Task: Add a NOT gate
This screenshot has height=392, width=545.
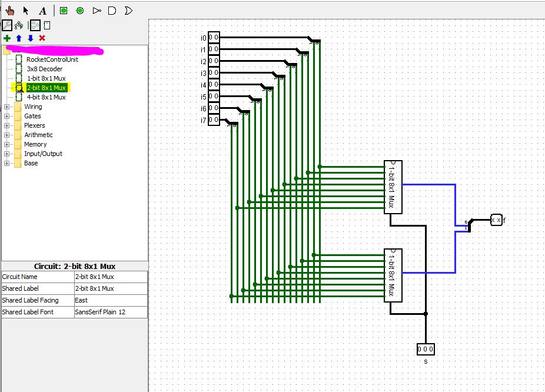Action: point(97,11)
